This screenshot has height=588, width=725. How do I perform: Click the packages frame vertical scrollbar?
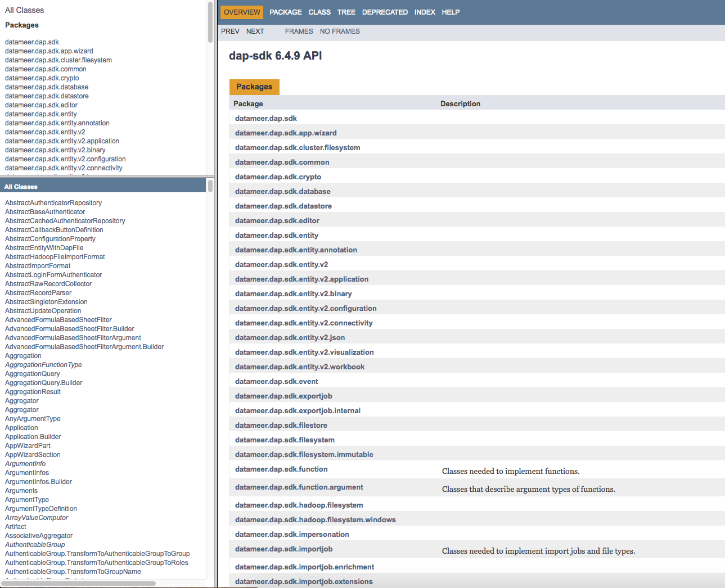point(210,22)
